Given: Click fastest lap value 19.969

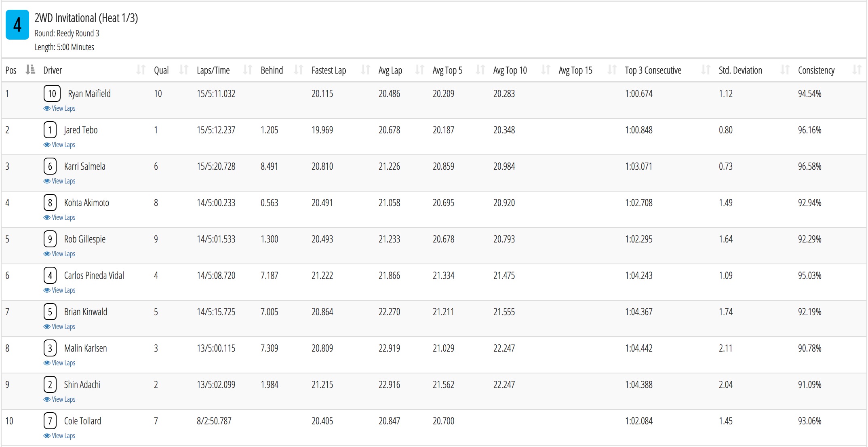Looking at the screenshot, I should (x=322, y=130).
